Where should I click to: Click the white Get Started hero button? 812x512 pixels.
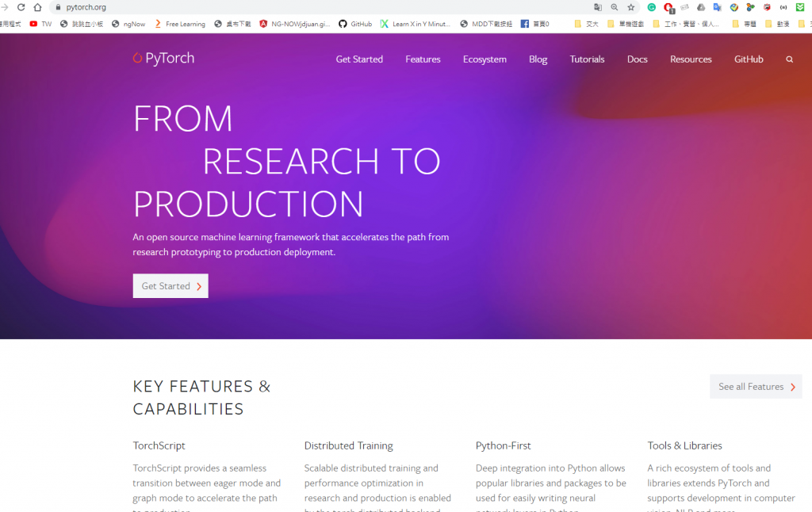pos(170,286)
